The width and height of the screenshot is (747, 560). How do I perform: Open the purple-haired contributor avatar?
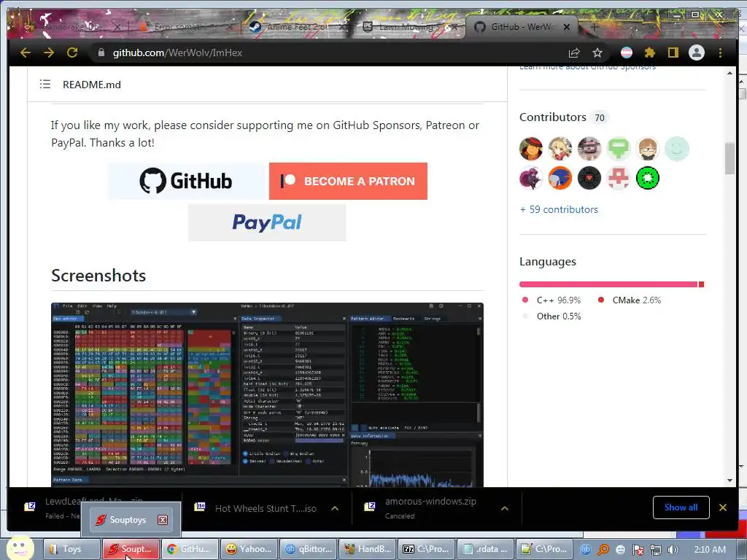531,178
